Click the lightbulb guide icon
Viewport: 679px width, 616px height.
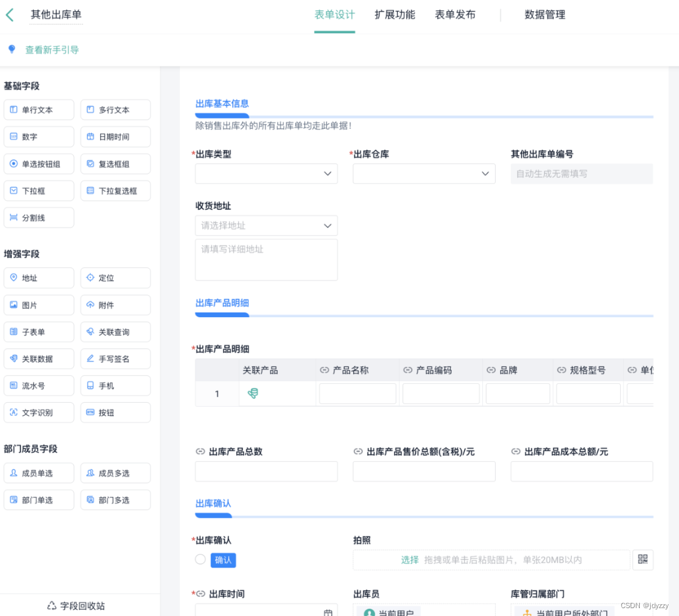click(12, 49)
